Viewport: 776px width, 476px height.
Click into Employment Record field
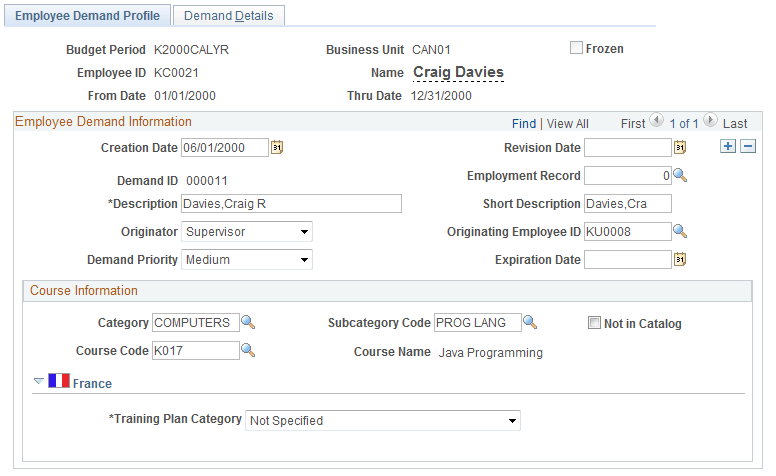(x=628, y=176)
